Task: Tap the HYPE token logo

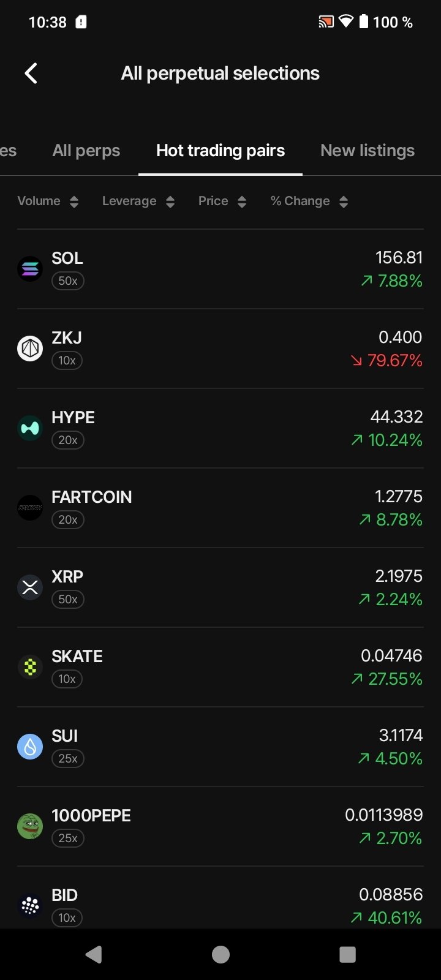Action: (x=30, y=428)
